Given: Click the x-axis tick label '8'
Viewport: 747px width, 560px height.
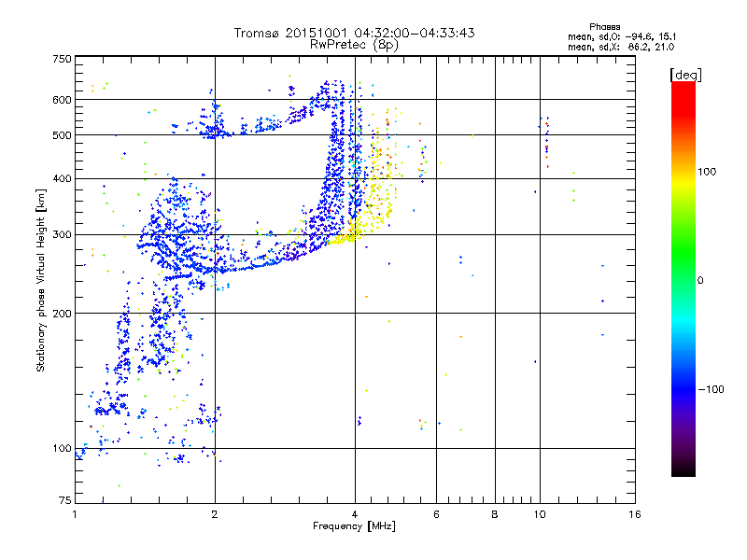Looking at the screenshot, I should pyautogui.click(x=495, y=514).
